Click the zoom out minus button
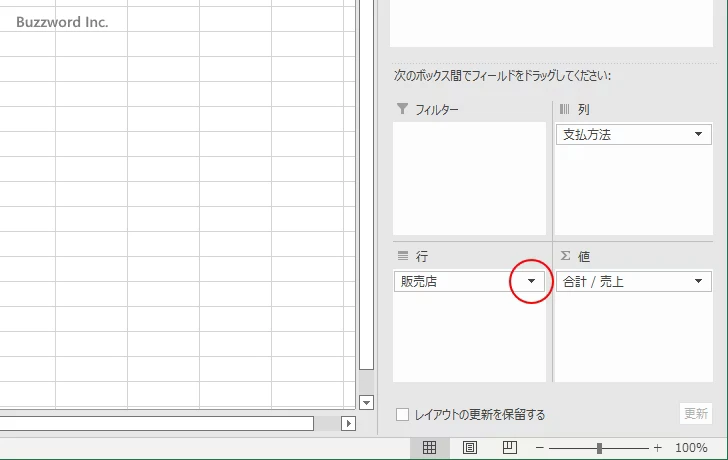 [540, 448]
